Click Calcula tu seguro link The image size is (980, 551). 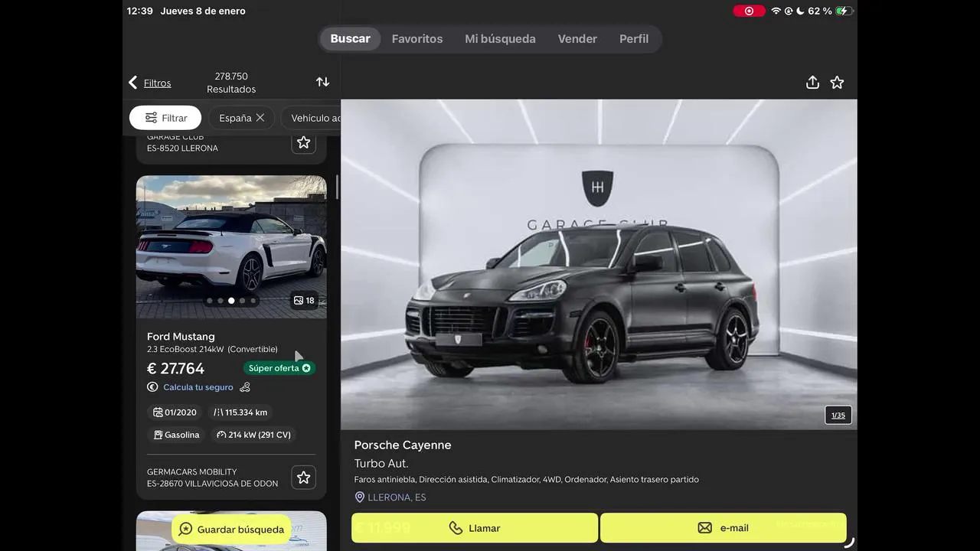click(x=198, y=387)
